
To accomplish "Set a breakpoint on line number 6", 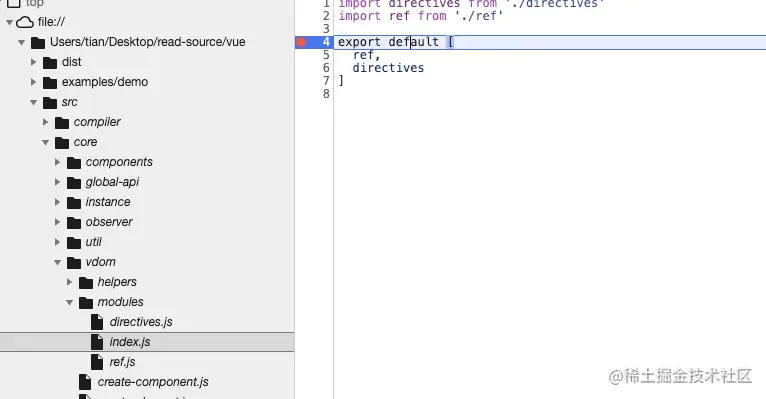I will pos(326,68).
